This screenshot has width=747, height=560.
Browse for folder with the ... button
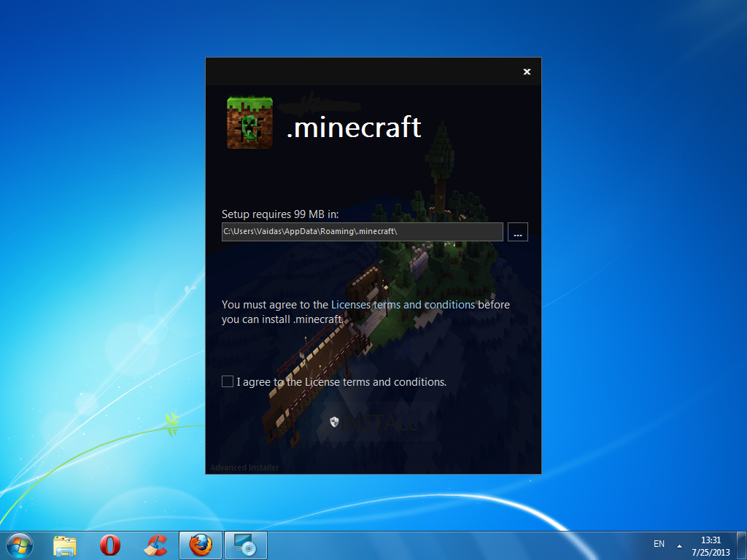[517, 232]
